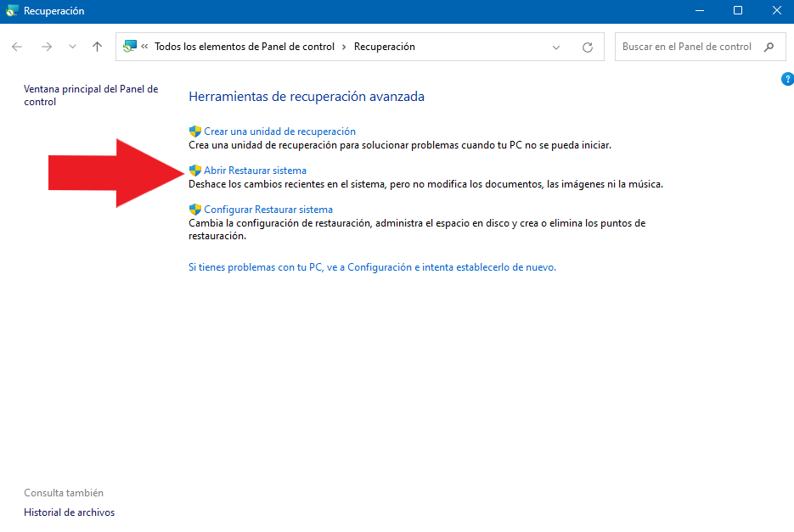Click the Control Panel icon in address bar

[130, 47]
